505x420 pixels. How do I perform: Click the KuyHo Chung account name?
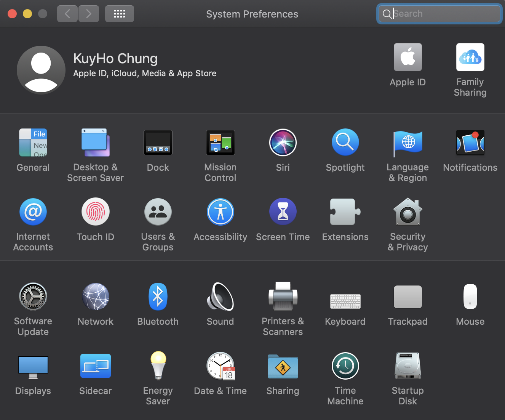(x=115, y=59)
